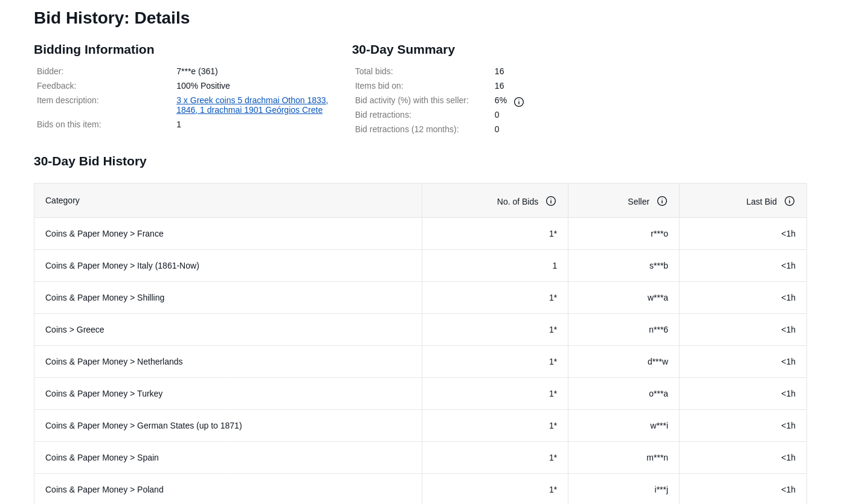Viewport: 856px width, 504px height.
Task: Click the Last Bid column header text
Action: [x=761, y=202]
